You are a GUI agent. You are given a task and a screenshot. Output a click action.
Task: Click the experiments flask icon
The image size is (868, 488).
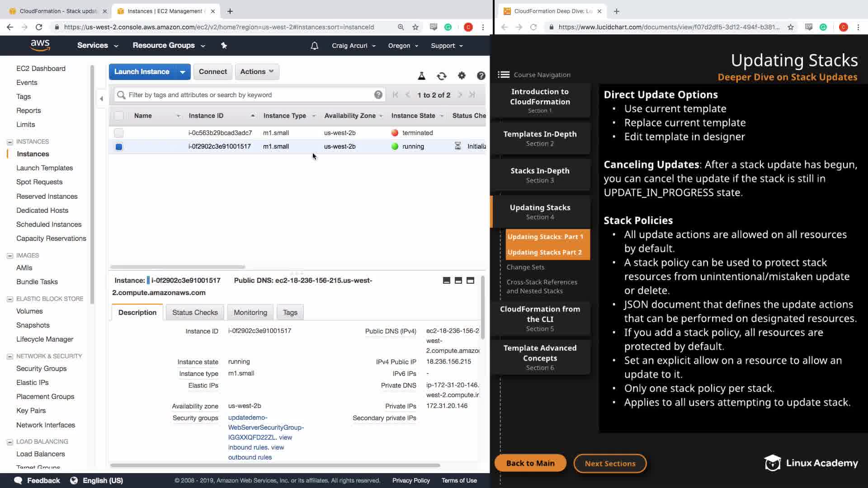pos(421,76)
